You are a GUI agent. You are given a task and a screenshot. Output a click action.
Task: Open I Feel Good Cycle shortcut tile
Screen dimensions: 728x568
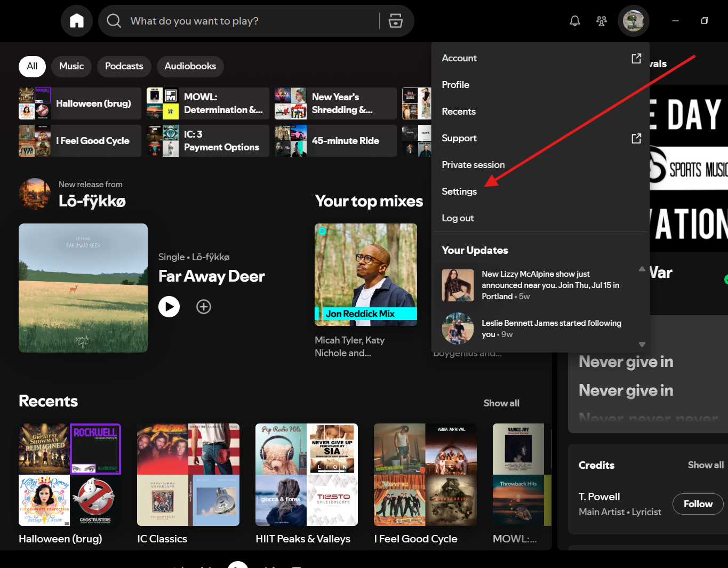coord(80,141)
